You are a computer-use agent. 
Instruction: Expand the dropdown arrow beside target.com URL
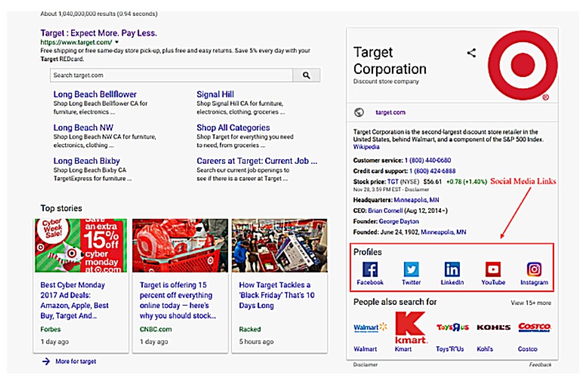pyautogui.click(x=117, y=43)
